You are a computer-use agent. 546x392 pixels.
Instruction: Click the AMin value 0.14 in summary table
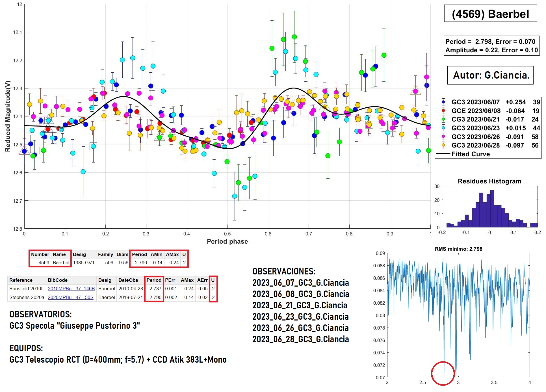pyautogui.click(x=158, y=263)
